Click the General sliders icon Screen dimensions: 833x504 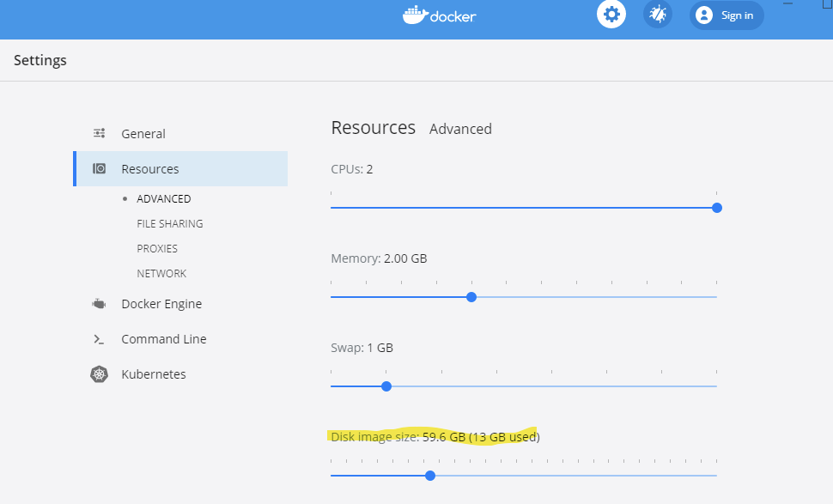(100, 133)
